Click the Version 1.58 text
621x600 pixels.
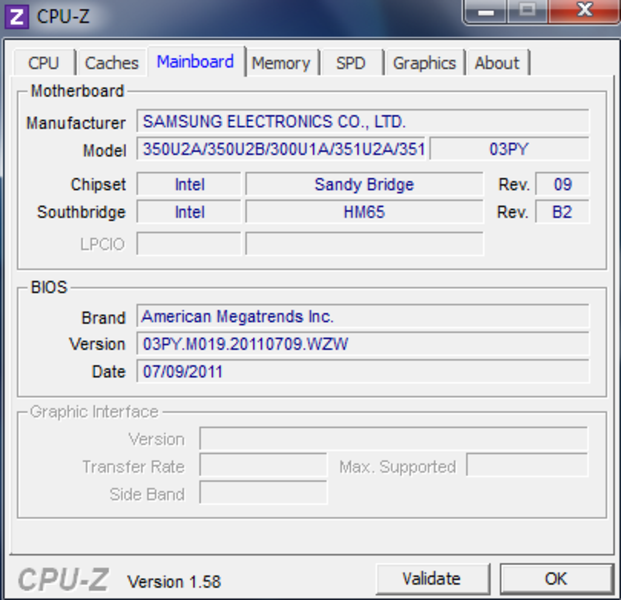174,582
